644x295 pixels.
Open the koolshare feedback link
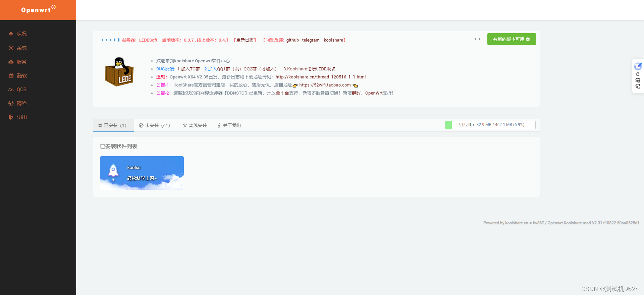333,40
